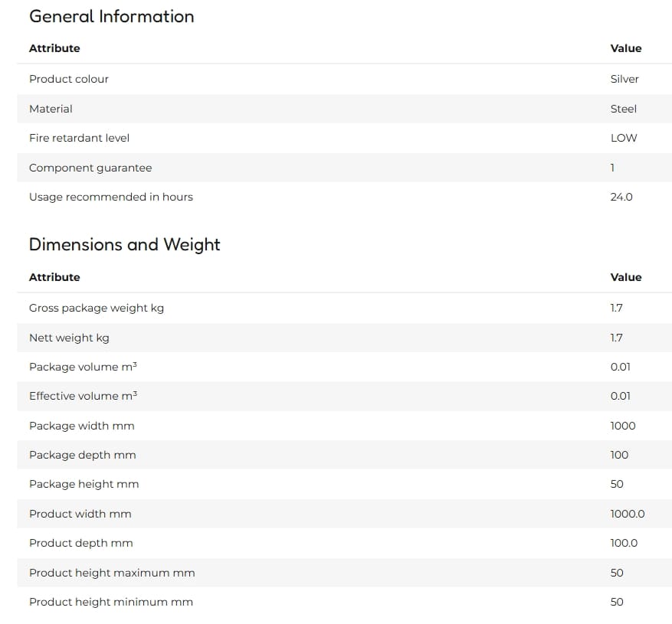Select the Product colour attribute row

[x=345, y=79]
